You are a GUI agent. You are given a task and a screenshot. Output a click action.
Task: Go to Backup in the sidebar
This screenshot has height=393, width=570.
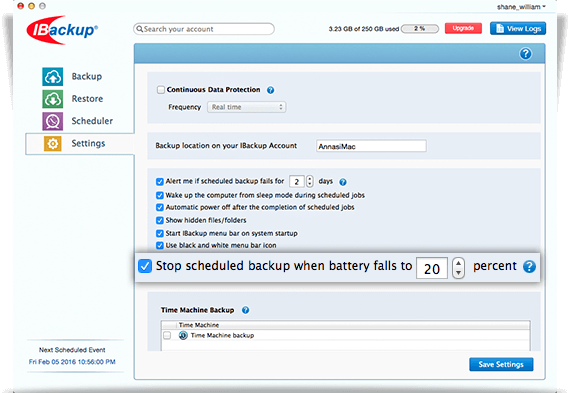point(87,77)
